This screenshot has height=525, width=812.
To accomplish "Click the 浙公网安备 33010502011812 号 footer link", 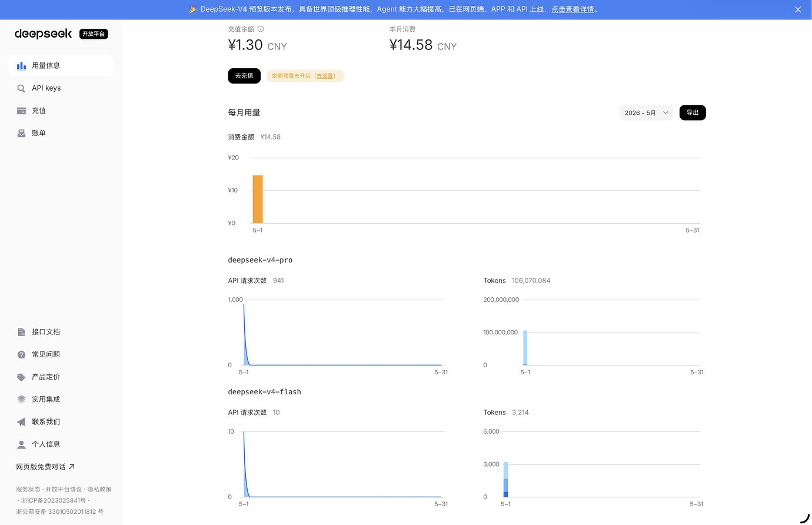I will [x=59, y=511].
